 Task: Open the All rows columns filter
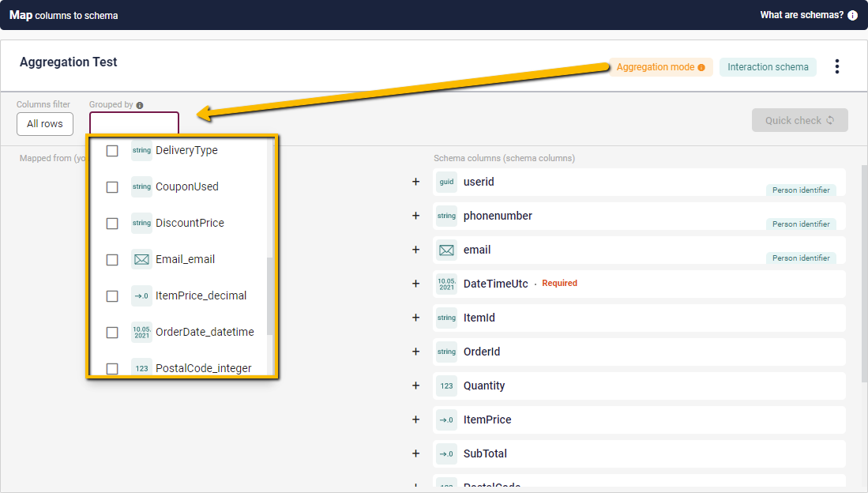coord(45,124)
